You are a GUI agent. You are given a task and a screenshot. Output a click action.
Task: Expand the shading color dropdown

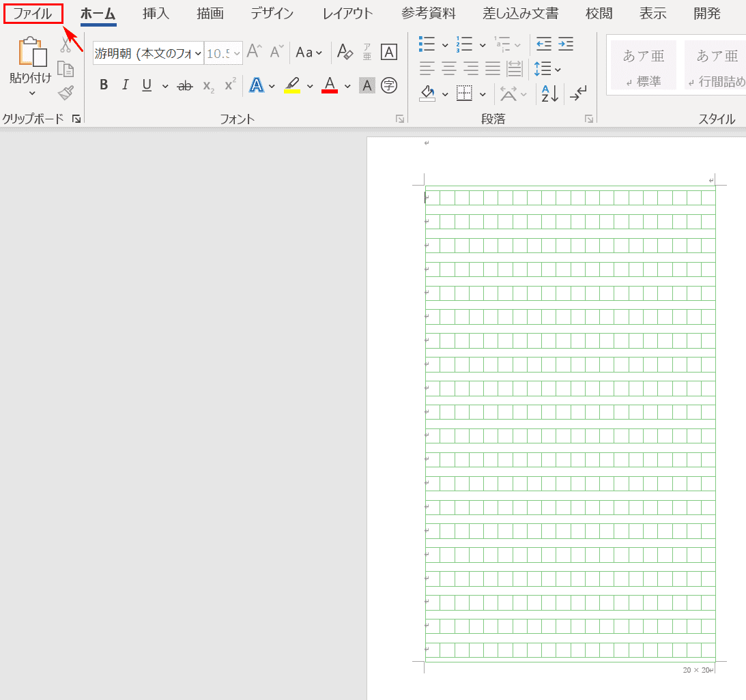coord(445,94)
